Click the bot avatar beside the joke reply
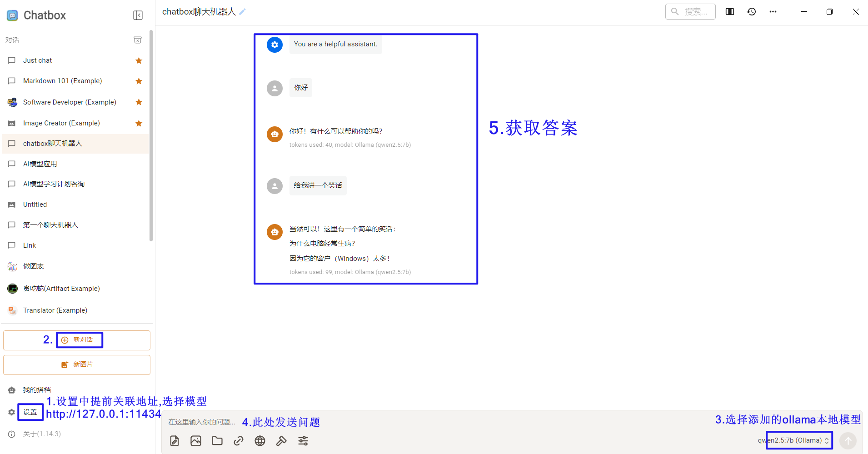Screen dimensions: 868x454 [x=274, y=232]
